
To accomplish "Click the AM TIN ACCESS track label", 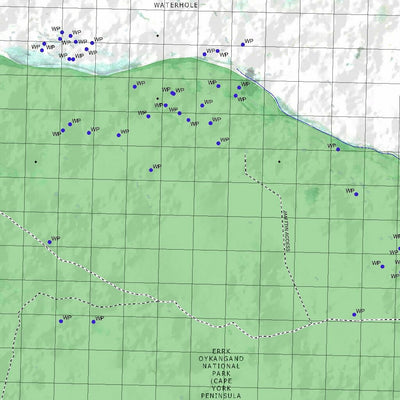I will 287,230.
